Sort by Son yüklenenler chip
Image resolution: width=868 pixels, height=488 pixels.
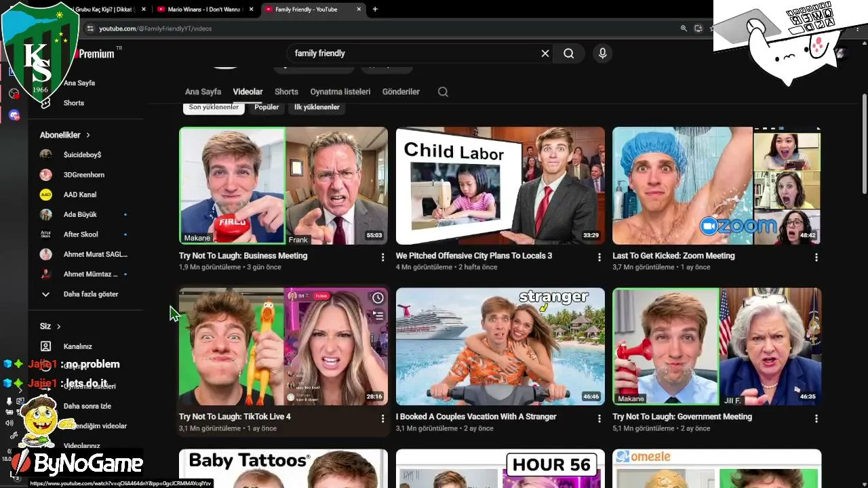tap(214, 107)
